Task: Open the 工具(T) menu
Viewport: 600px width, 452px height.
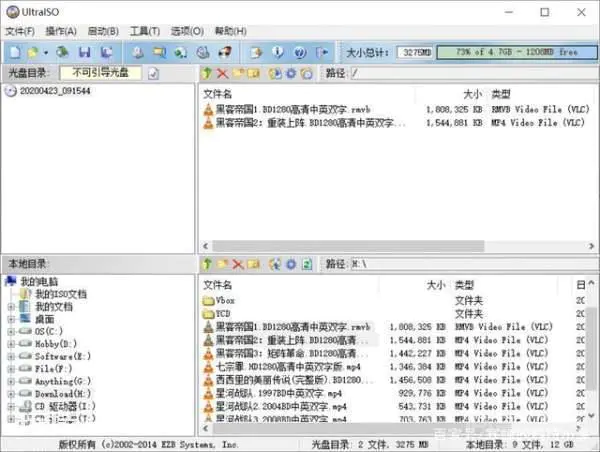Action: click(x=145, y=31)
